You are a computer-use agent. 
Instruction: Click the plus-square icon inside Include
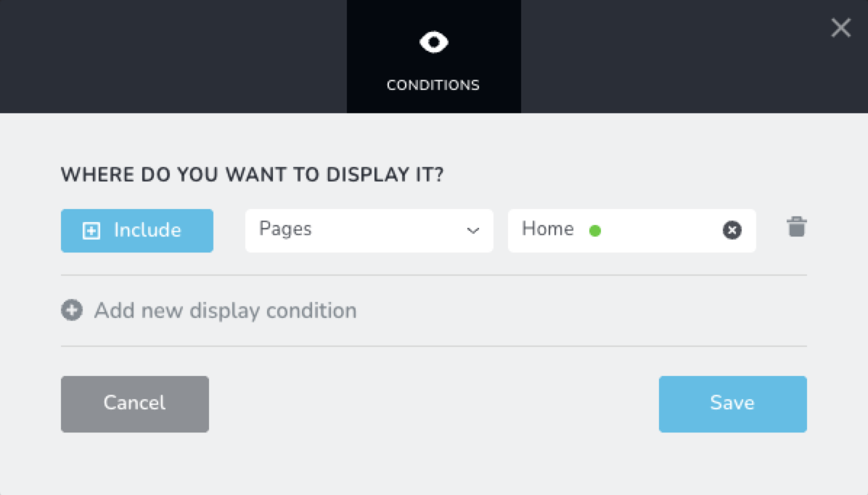(91, 231)
